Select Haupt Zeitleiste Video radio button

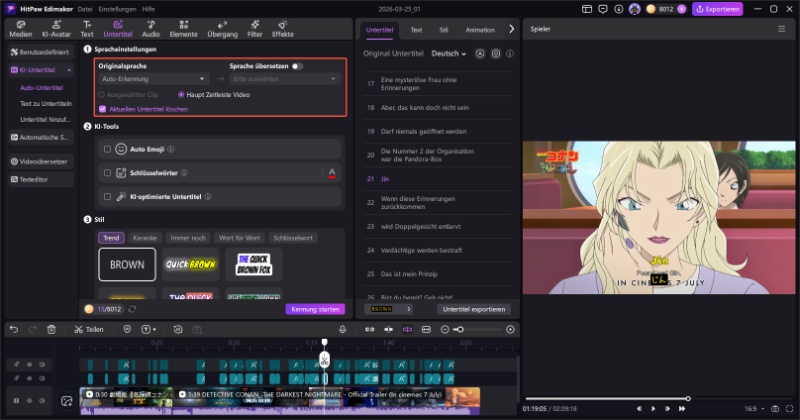click(x=181, y=95)
